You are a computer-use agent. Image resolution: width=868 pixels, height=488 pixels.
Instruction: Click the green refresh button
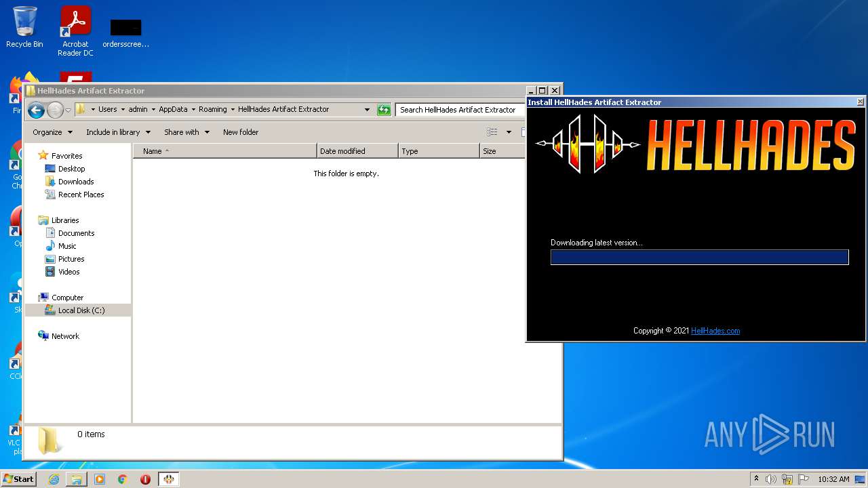(x=384, y=109)
